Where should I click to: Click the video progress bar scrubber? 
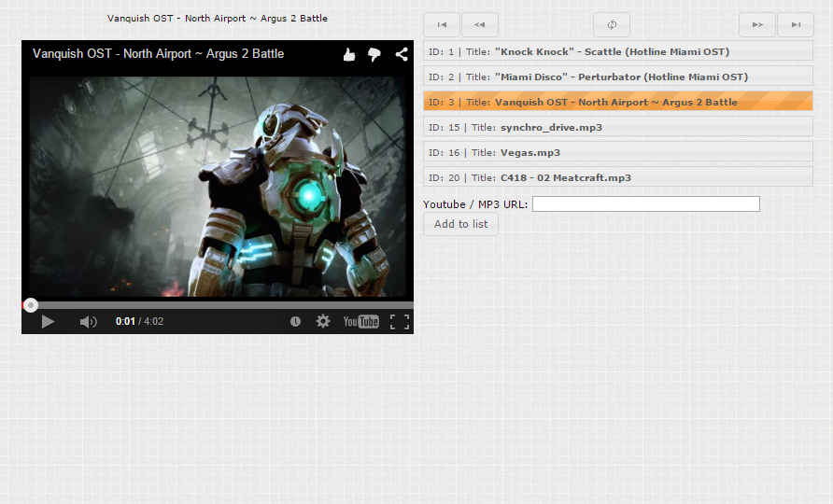(x=31, y=305)
